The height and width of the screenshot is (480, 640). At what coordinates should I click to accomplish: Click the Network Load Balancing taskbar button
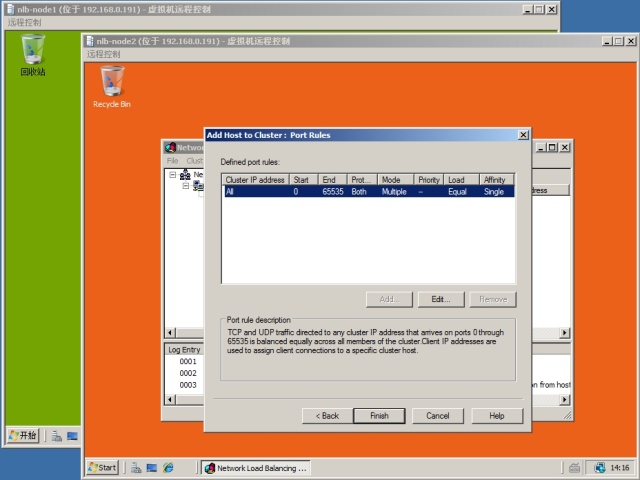[x=256, y=467]
